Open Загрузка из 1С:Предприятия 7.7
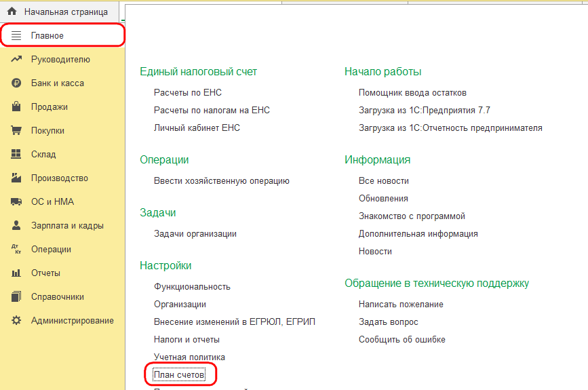 pos(424,111)
